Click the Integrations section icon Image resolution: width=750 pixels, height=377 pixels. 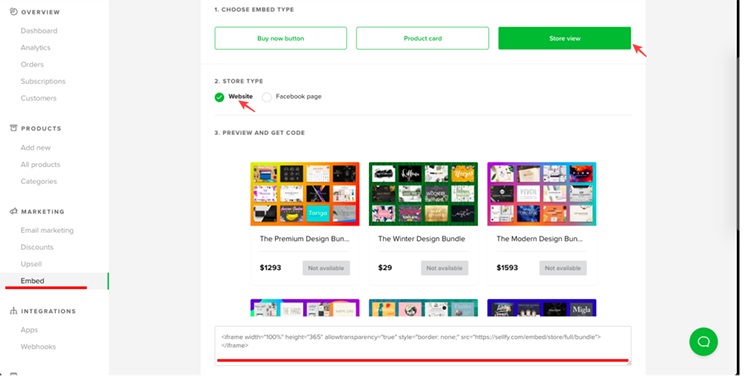pyautogui.click(x=13, y=311)
